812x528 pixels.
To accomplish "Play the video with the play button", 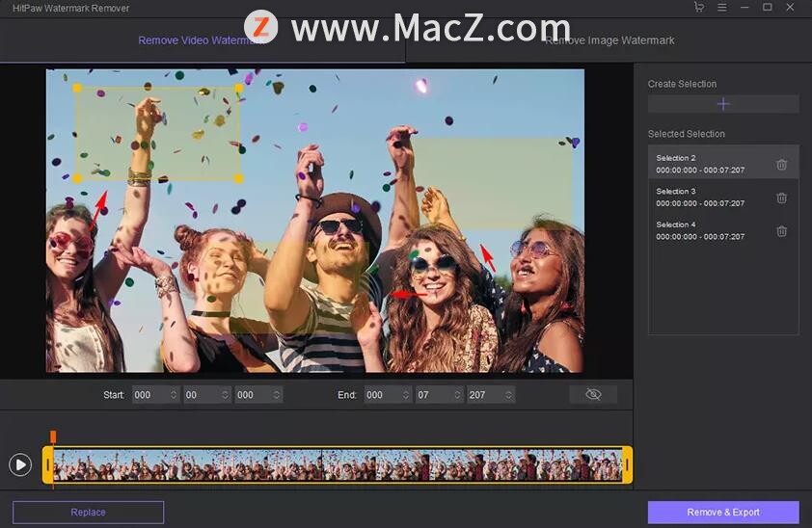I will [20, 464].
